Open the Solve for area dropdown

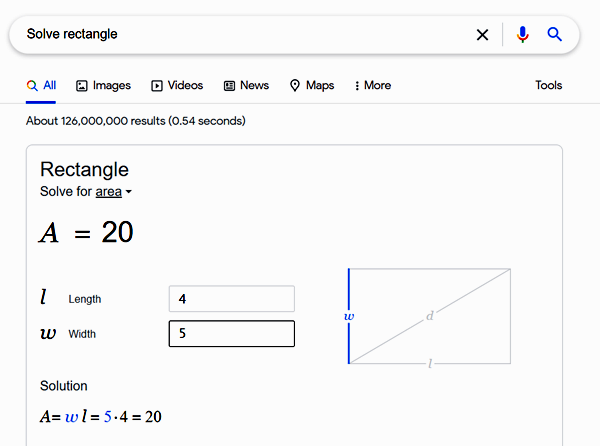(115, 191)
